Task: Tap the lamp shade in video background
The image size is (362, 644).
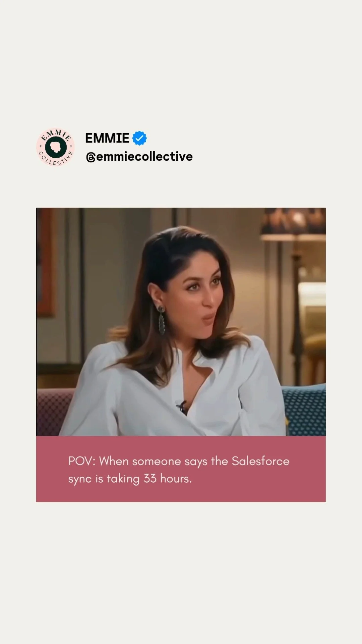Action: click(x=293, y=223)
